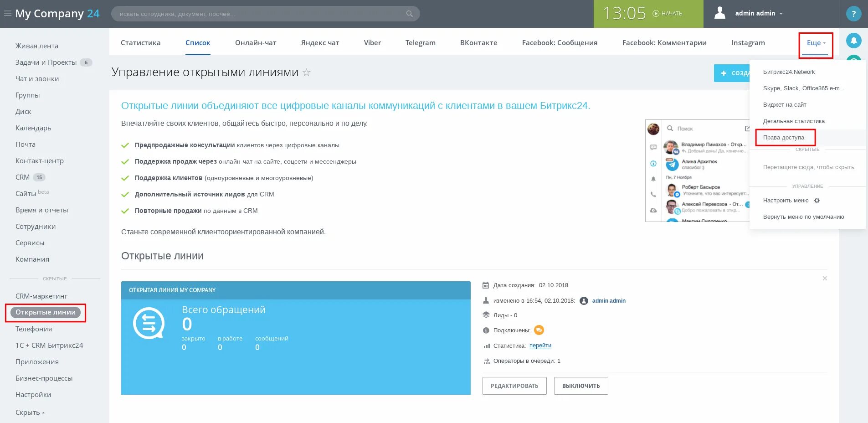Click the search magnifier icon in top bar
Image resolution: width=868 pixels, height=423 pixels.
(x=410, y=14)
